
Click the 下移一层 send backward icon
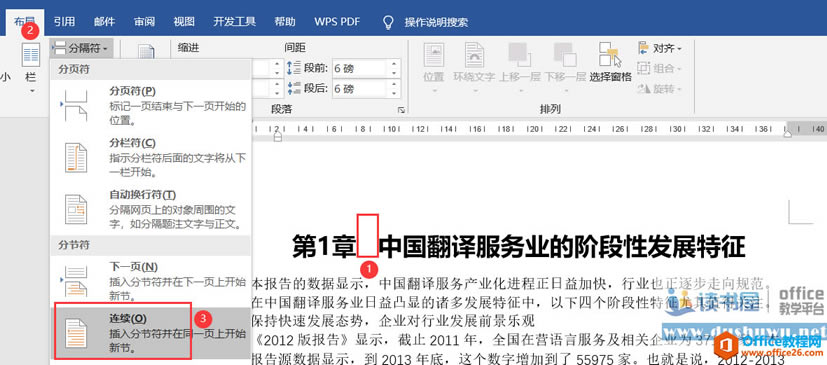point(565,55)
